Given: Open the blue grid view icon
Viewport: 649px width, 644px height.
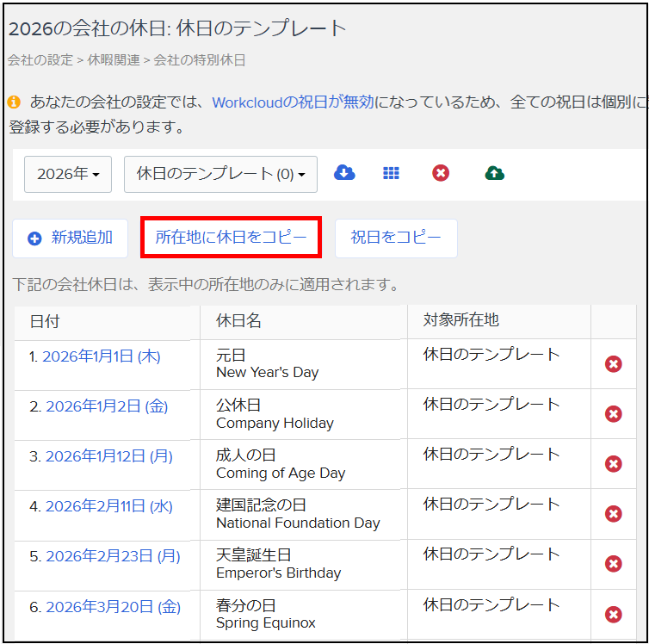Looking at the screenshot, I should [x=391, y=173].
